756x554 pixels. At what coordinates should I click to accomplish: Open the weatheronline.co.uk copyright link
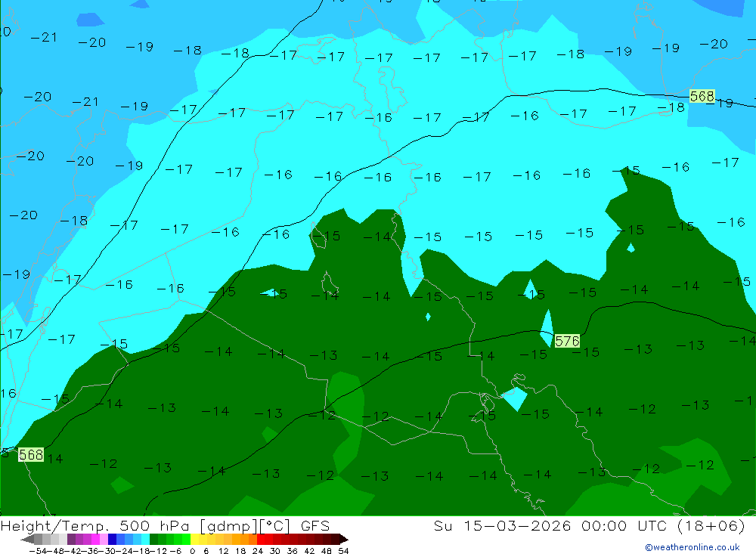(692, 547)
